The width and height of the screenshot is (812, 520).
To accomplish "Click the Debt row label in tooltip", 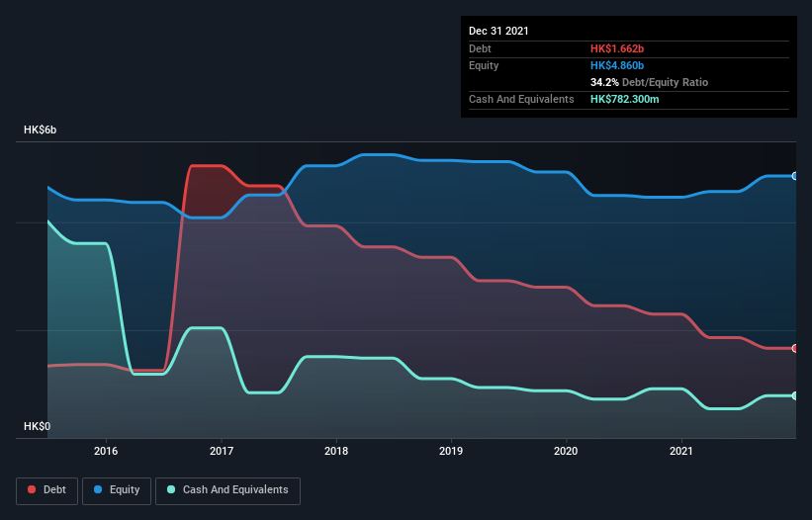I will pos(480,48).
